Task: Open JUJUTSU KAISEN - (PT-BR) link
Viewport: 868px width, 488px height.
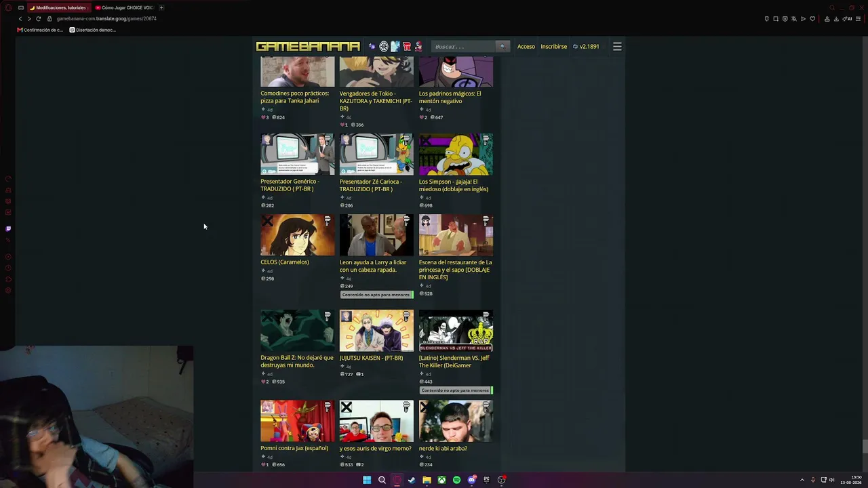Action: click(x=371, y=358)
